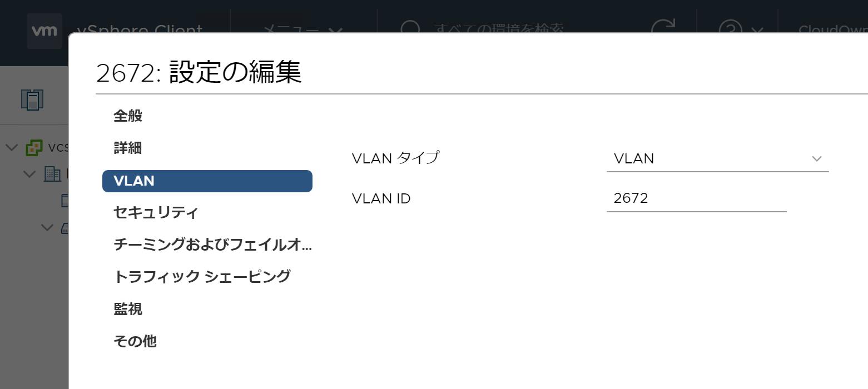Click the refresh icon in the header
Image resolution: width=868 pixels, height=389 pixels.
tap(663, 28)
